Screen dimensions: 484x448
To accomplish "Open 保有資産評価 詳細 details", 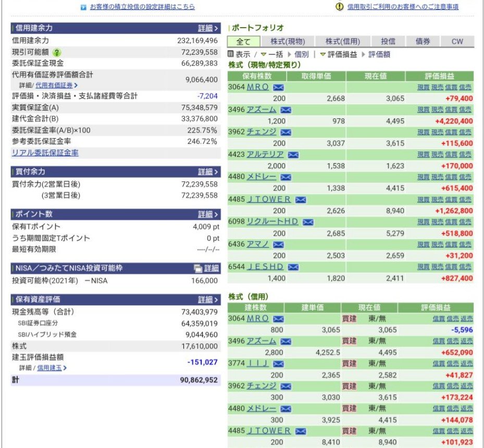I will [x=208, y=300].
